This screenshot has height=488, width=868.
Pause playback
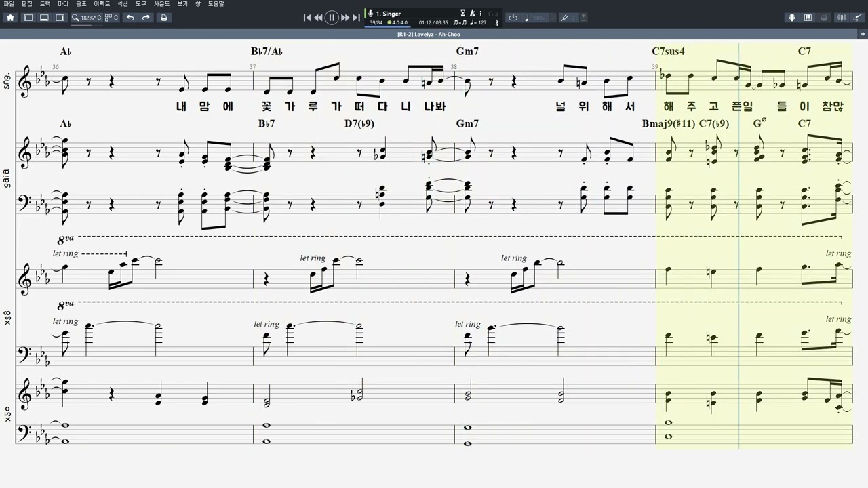(x=332, y=18)
